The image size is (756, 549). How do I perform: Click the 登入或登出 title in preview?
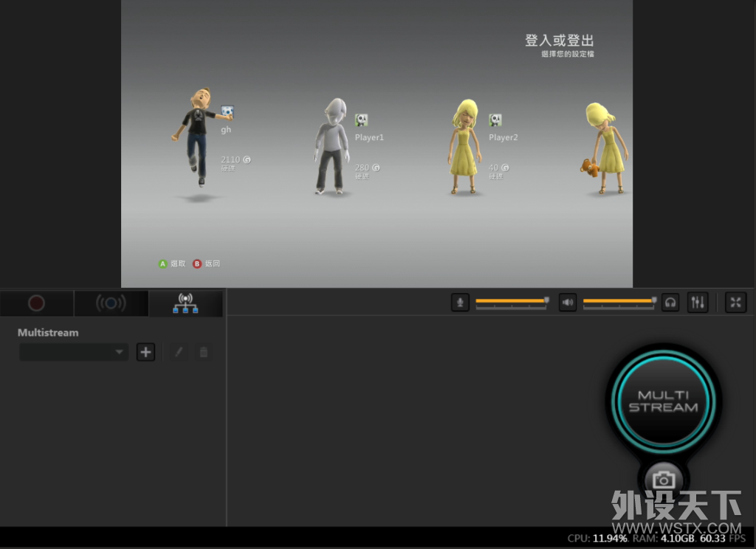(560, 41)
